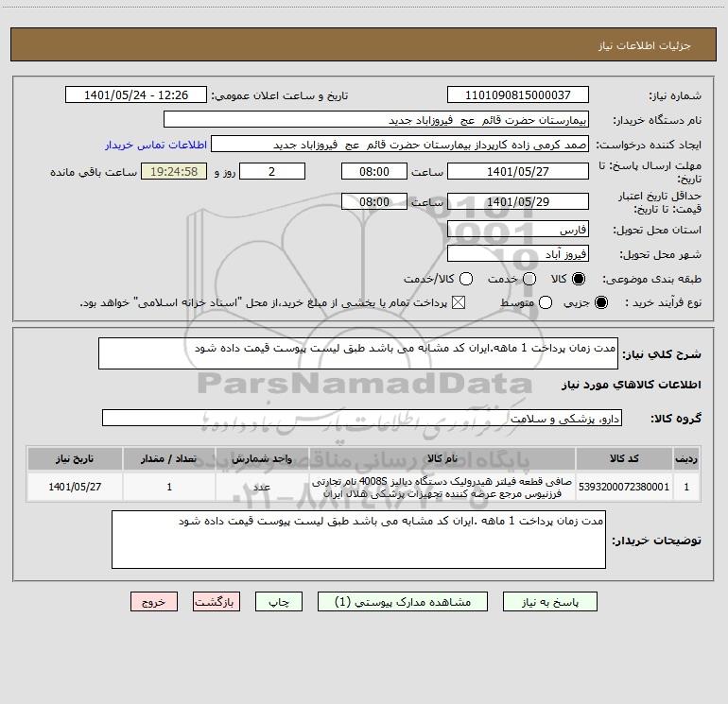
Task: Click the response deadline date 1401/05/27 field
Action: click(518, 171)
